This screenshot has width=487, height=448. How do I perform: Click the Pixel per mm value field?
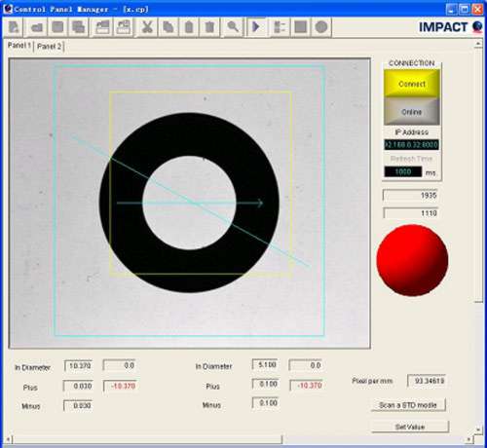tap(427, 381)
